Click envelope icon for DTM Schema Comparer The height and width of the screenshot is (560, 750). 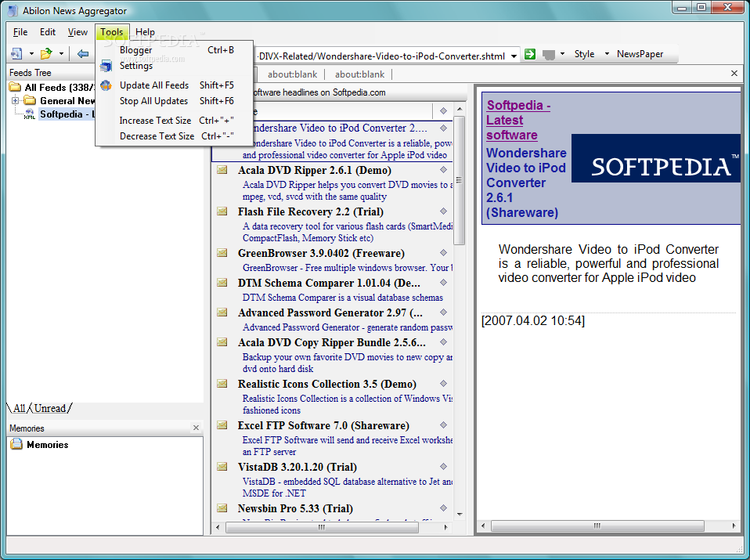(222, 283)
